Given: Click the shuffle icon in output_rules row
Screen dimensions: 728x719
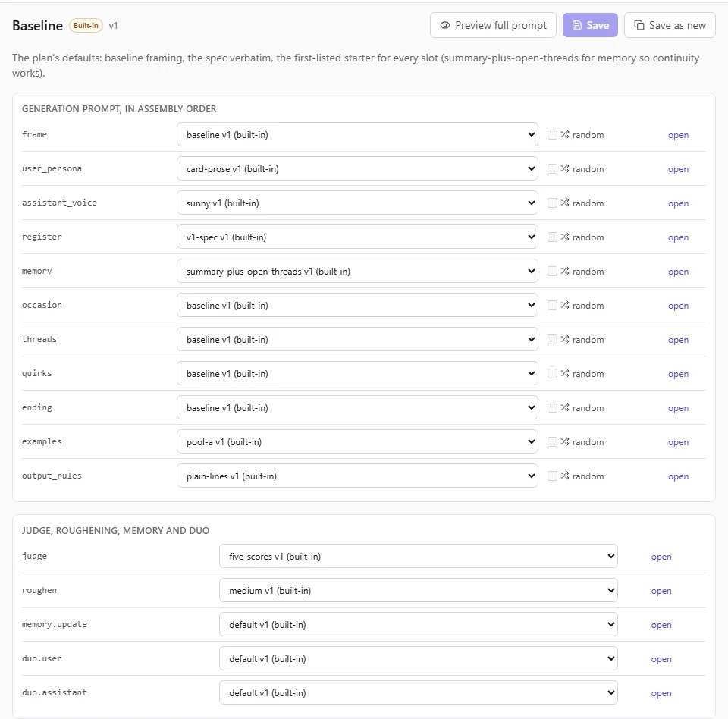Looking at the screenshot, I should (564, 476).
